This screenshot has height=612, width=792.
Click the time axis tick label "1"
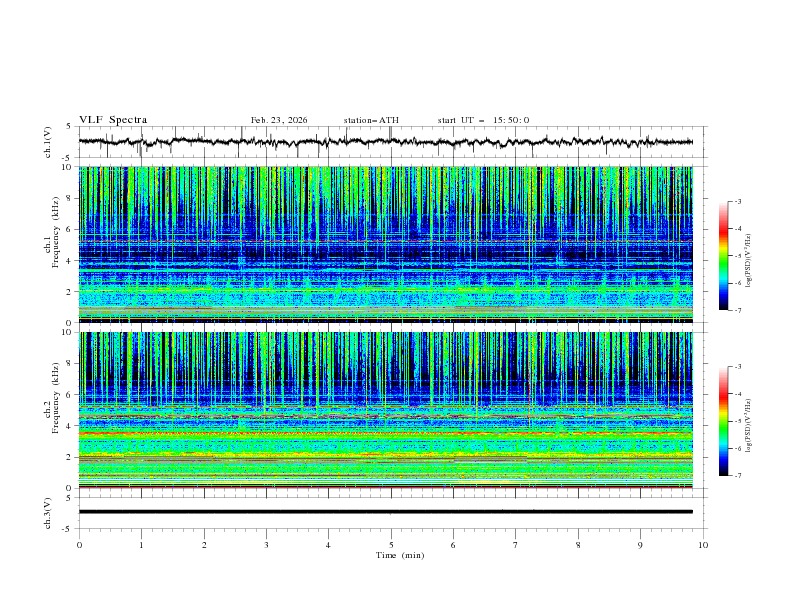point(141,545)
